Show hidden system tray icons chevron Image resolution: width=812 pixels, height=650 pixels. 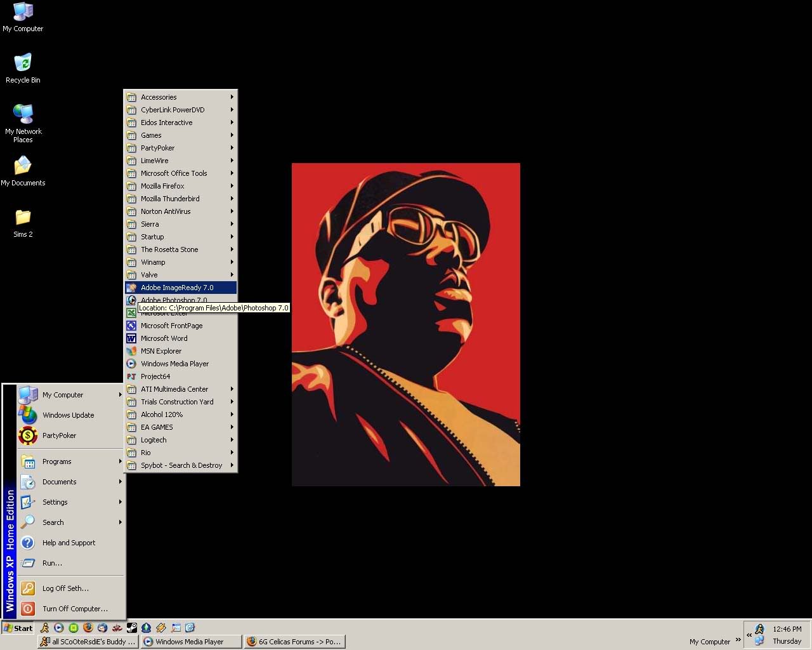pos(749,635)
